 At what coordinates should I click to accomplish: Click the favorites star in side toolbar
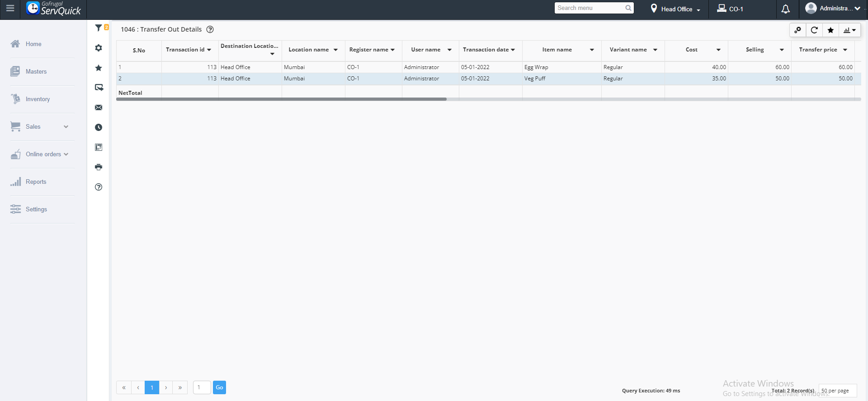click(99, 68)
